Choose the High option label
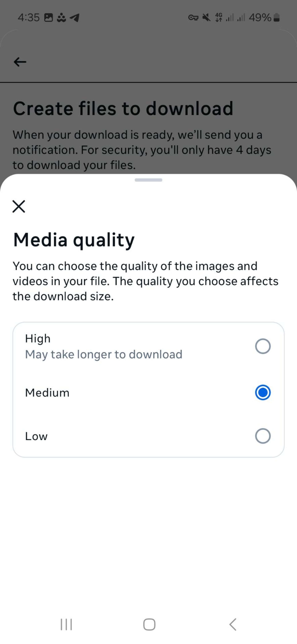This screenshot has height=644, width=297. [38, 338]
